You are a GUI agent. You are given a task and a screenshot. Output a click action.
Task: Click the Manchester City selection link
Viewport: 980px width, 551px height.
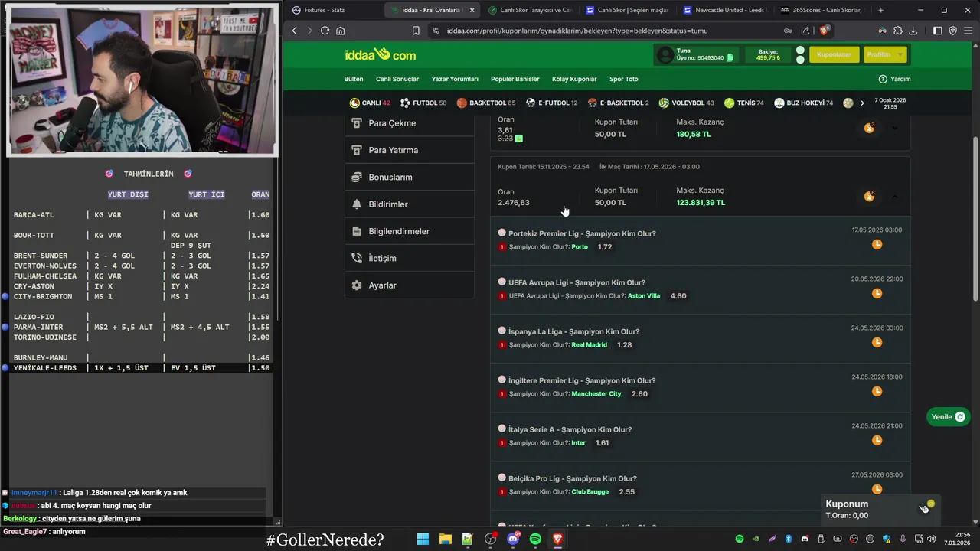[596, 394]
